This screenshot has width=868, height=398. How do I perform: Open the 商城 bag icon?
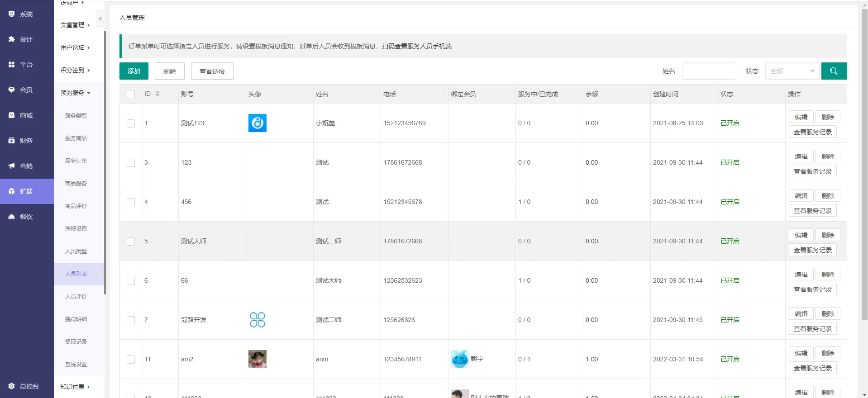(12, 115)
